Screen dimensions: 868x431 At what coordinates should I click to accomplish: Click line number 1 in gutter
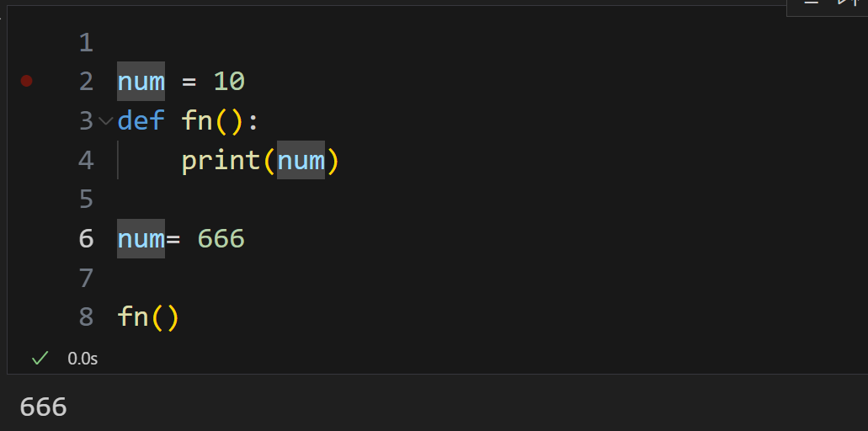87,43
